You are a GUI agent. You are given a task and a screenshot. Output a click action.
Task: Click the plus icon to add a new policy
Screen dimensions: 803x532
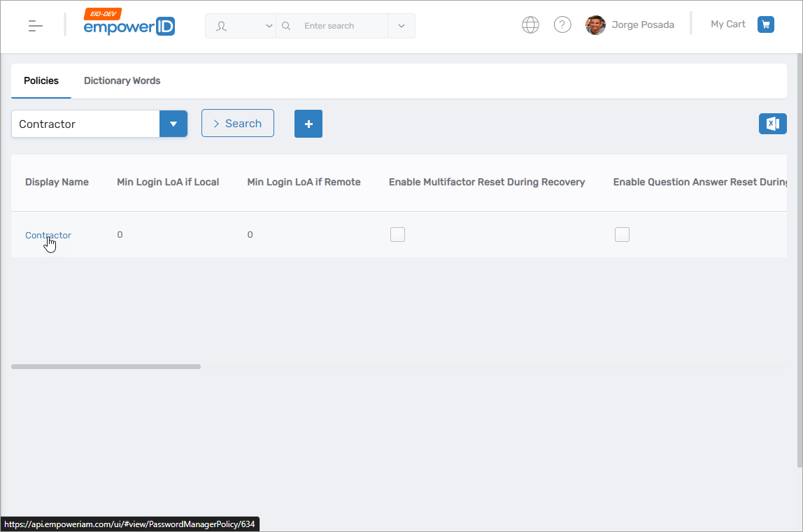coord(308,123)
